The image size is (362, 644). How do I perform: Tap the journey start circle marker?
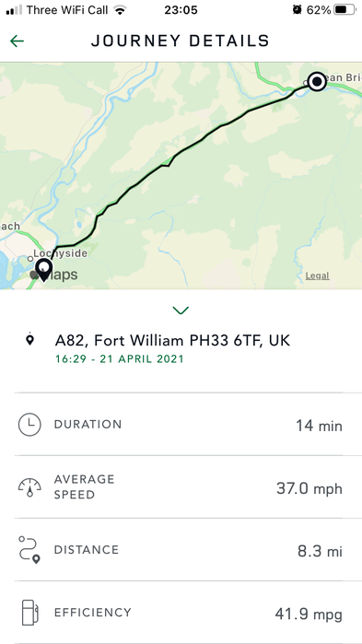click(317, 82)
